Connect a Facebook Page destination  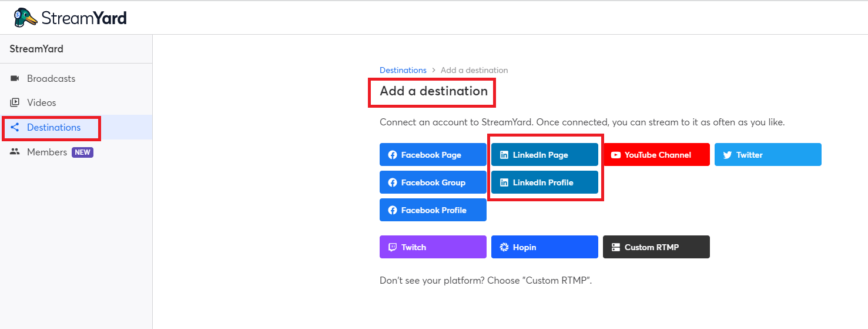click(433, 155)
